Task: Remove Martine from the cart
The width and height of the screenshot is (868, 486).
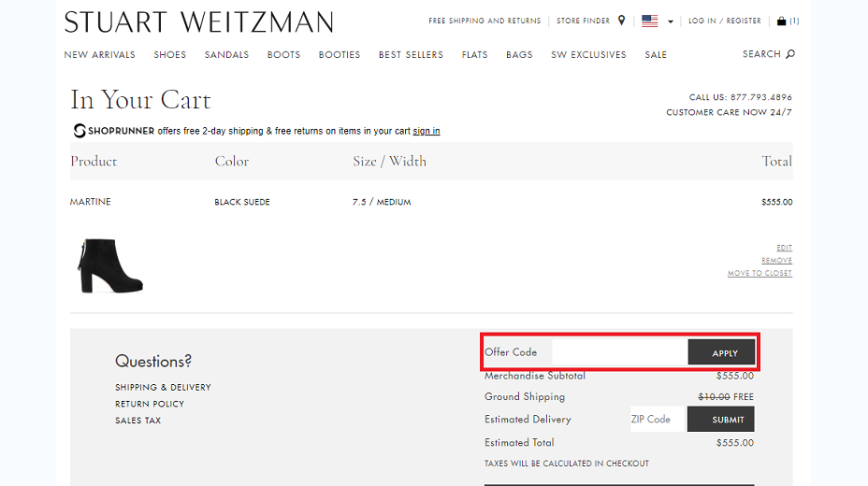Action: click(x=776, y=261)
